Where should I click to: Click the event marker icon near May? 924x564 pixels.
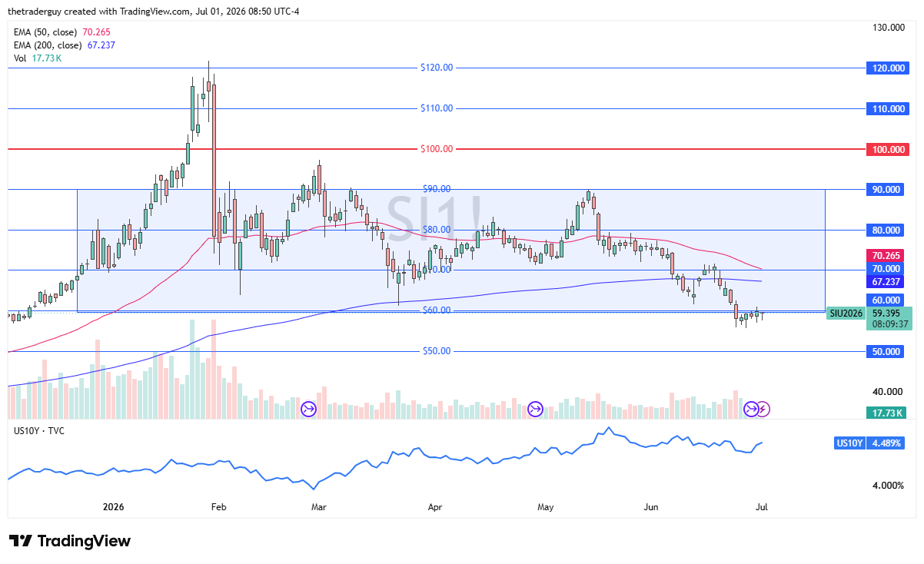536,409
